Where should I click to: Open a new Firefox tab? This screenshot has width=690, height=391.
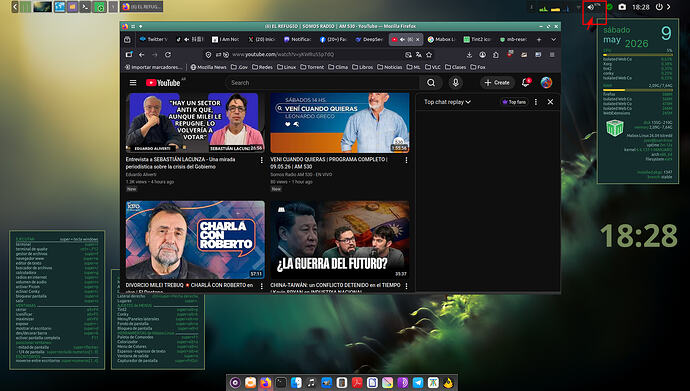click(x=539, y=40)
